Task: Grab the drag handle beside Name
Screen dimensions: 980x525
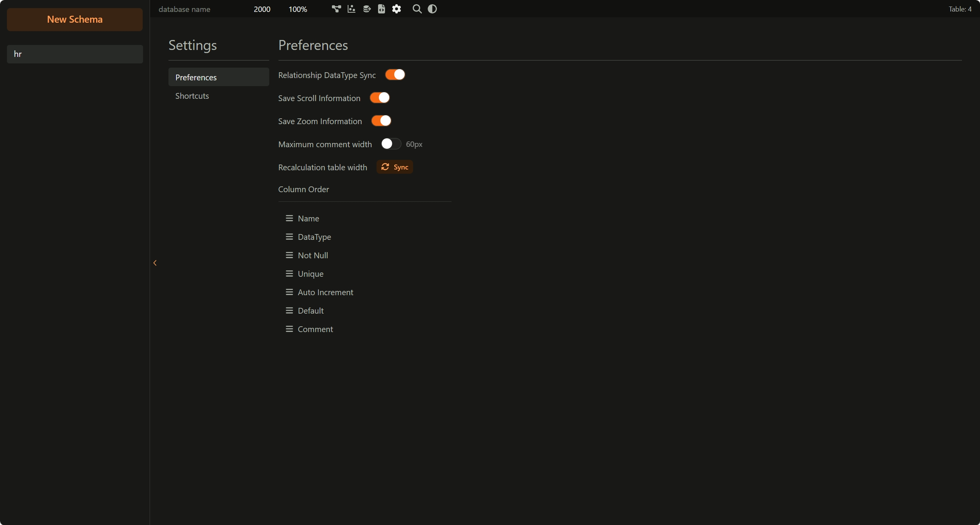Action: [289, 218]
